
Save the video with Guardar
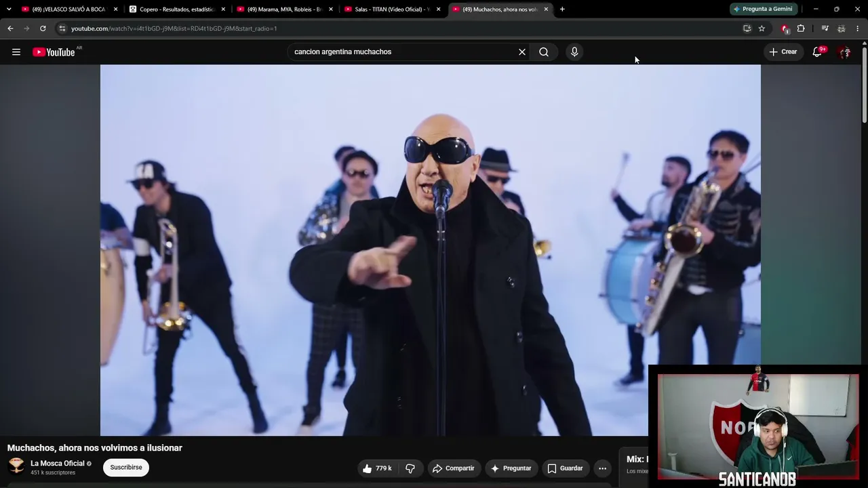tap(566, 468)
